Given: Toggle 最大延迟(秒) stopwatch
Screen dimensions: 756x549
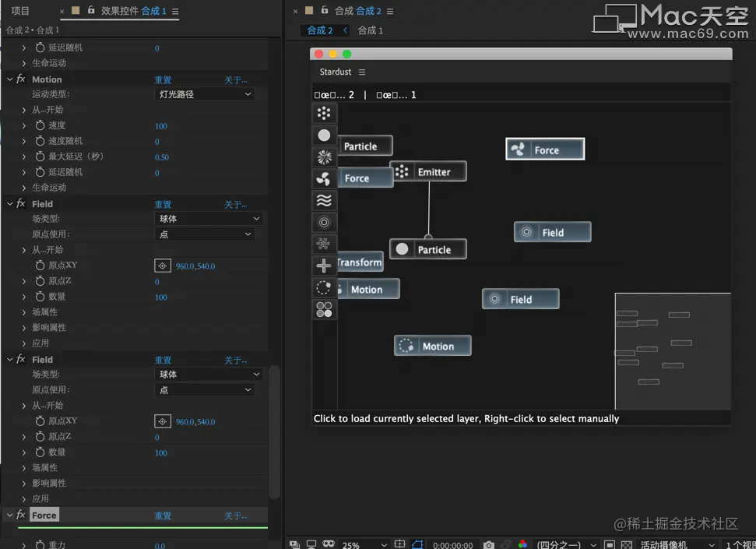Looking at the screenshot, I should (40, 157).
